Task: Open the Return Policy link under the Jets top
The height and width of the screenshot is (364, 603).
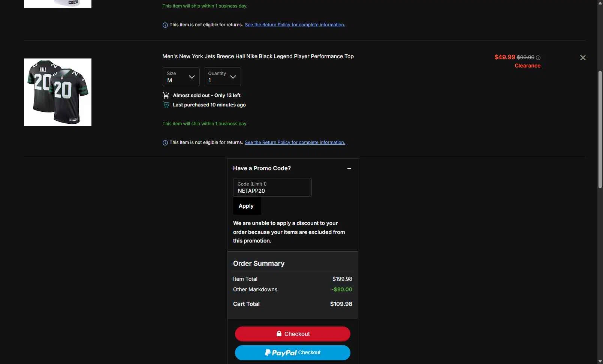Action: (x=295, y=142)
